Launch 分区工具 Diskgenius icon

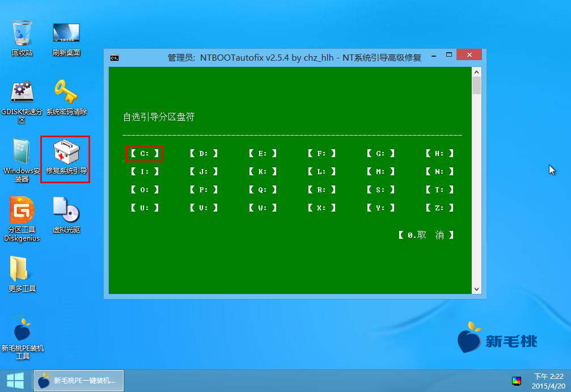22,220
